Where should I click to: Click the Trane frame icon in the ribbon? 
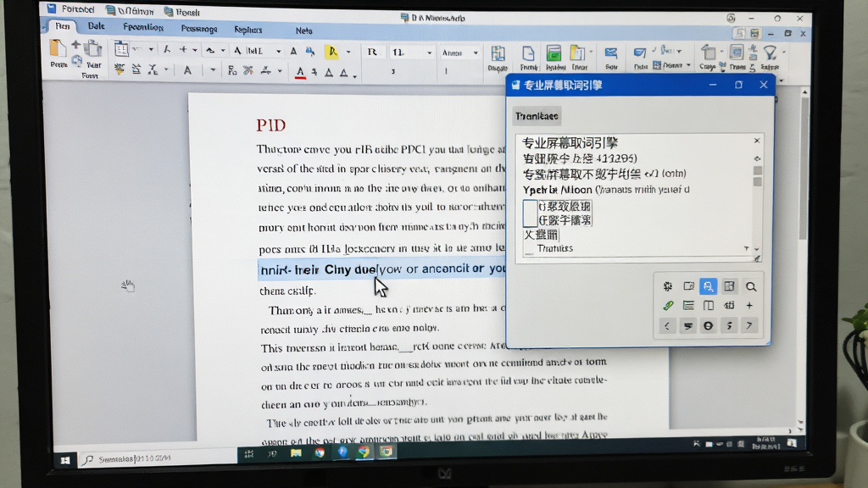click(737, 53)
